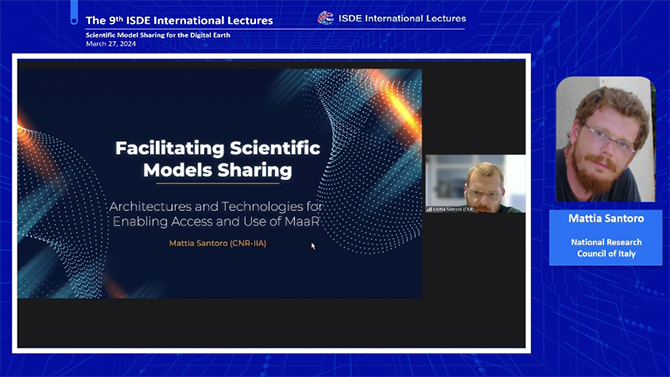The width and height of the screenshot is (670, 377).
Task: Click the 'Architectures and Technologies' slide subtitle
Action: (x=216, y=214)
